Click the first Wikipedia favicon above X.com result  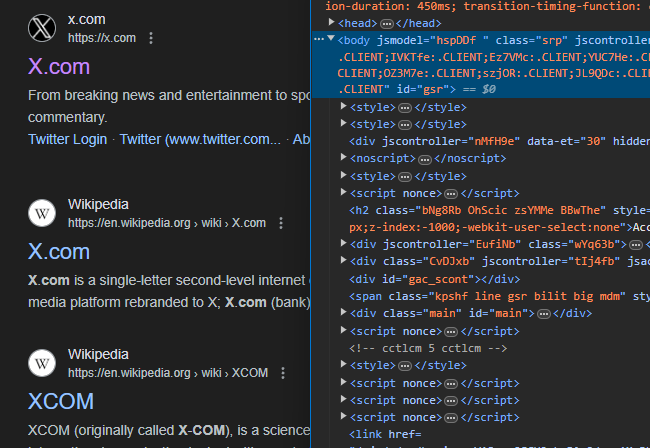42,213
